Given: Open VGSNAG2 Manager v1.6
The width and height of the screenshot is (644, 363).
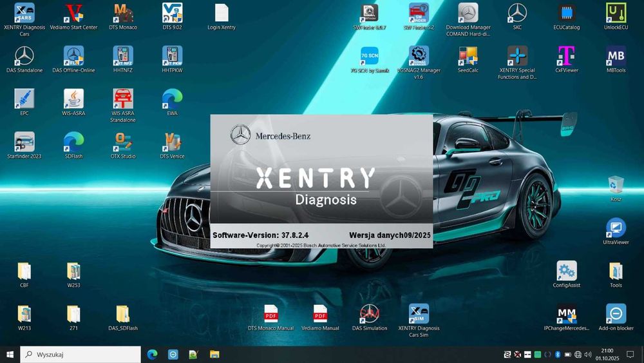Looking at the screenshot, I should click(x=419, y=56).
